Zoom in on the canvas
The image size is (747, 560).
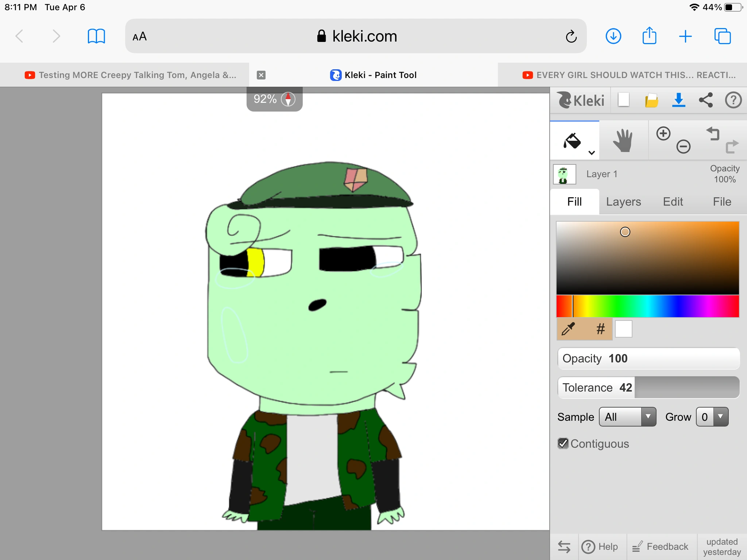tap(664, 133)
